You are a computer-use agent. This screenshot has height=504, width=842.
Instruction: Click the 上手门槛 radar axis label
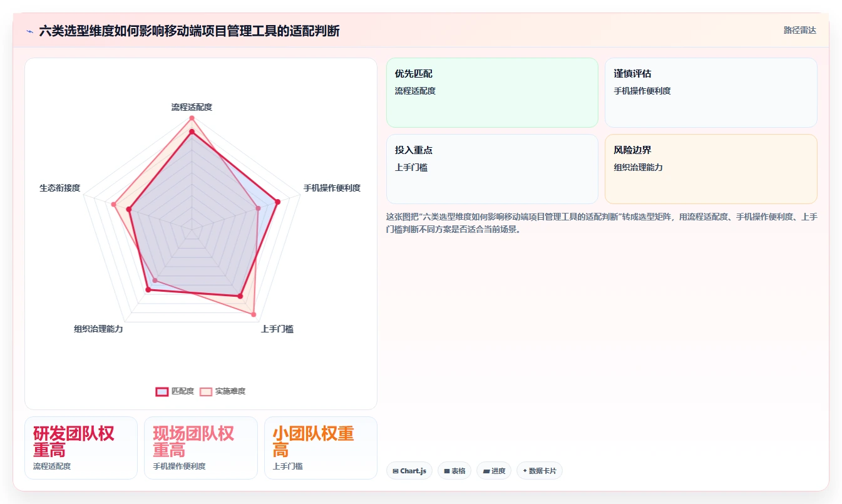277,329
